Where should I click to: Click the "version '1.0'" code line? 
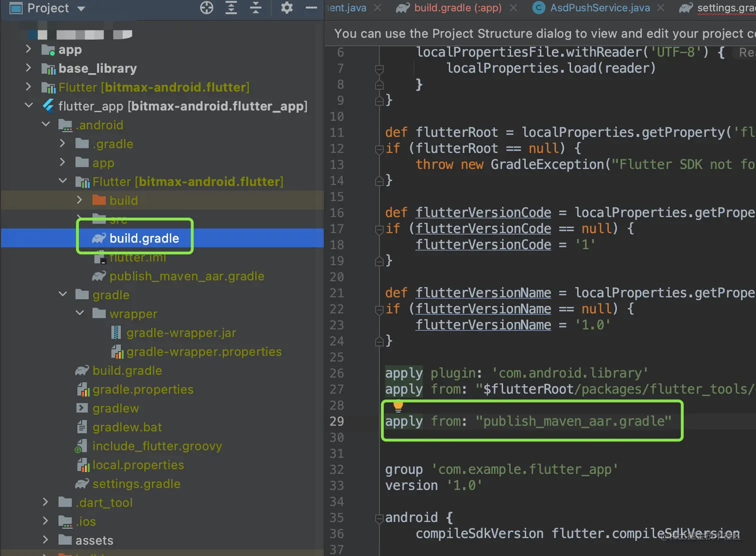433,485
